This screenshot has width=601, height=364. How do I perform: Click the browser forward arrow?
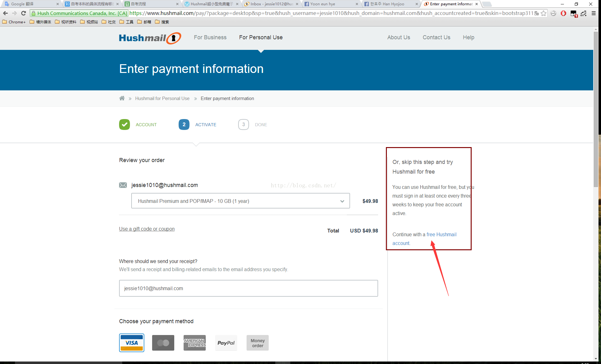coord(14,13)
